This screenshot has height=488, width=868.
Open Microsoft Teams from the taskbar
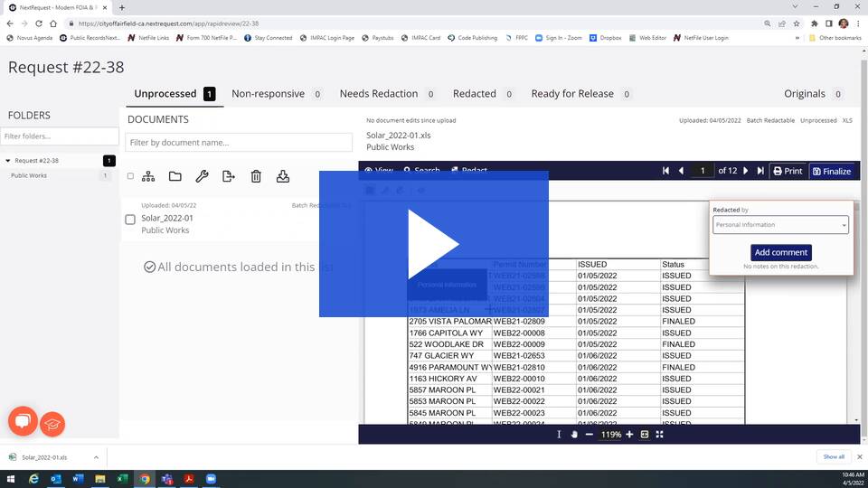[166, 479]
